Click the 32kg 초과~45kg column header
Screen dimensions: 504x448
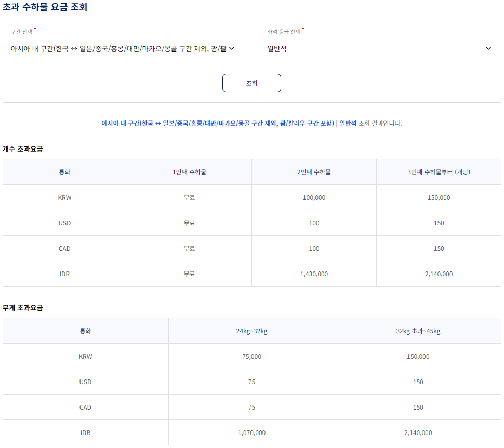coord(418,331)
